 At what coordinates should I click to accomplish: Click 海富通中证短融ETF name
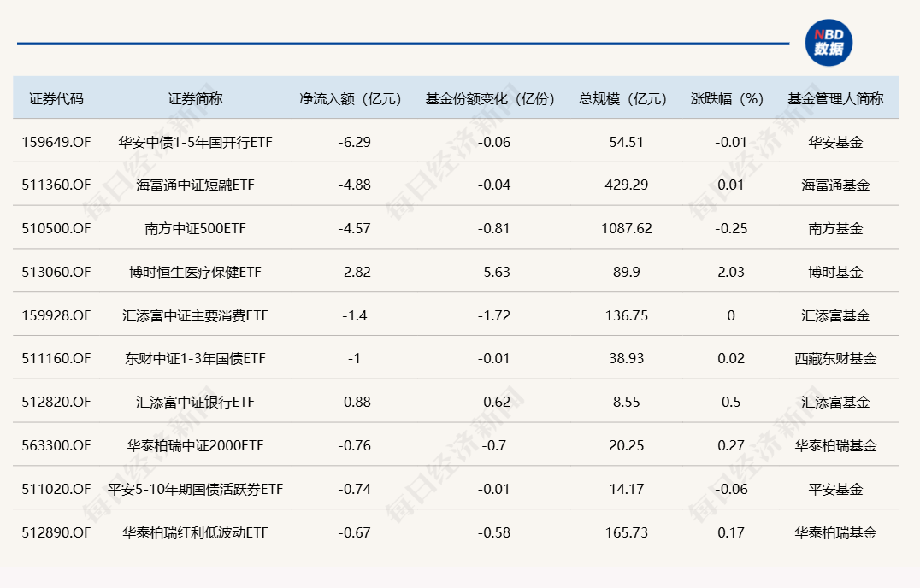click(x=196, y=185)
